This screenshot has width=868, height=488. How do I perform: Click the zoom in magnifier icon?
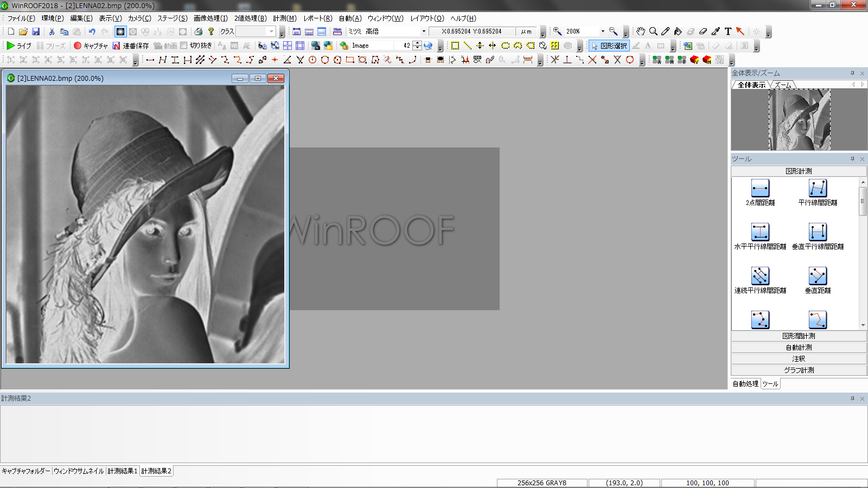[557, 31]
